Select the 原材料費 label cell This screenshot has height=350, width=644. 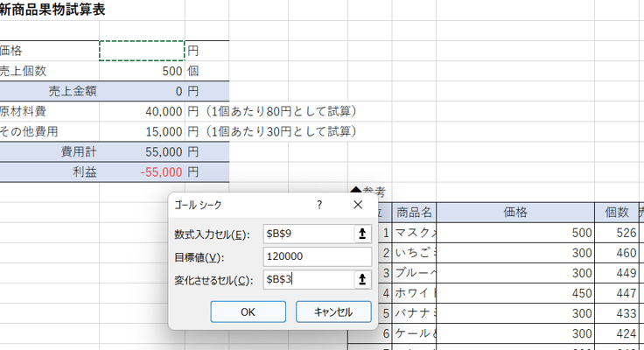click(x=49, y=111)
